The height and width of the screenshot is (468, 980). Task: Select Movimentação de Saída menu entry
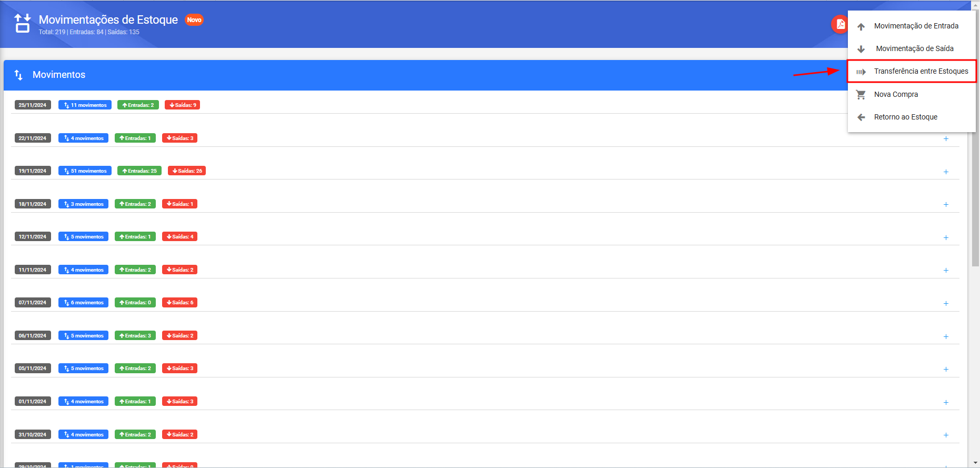pyautogui.click(x=912, y=48)
